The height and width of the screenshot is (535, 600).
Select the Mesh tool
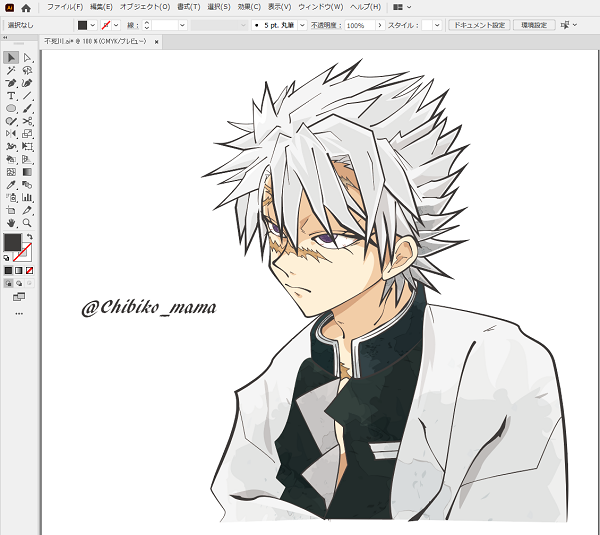(11, 172)
